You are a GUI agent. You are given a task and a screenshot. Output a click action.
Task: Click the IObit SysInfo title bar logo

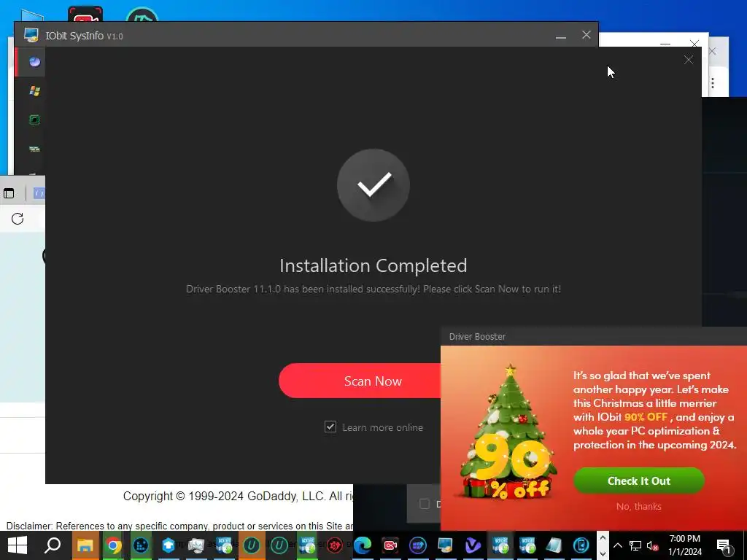coord(31,35)
